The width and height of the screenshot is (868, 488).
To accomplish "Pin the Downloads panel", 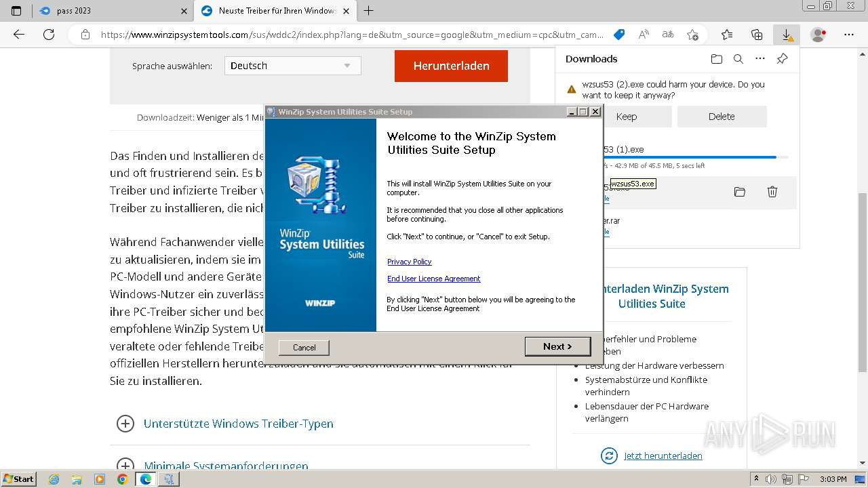I will (782, 59).
